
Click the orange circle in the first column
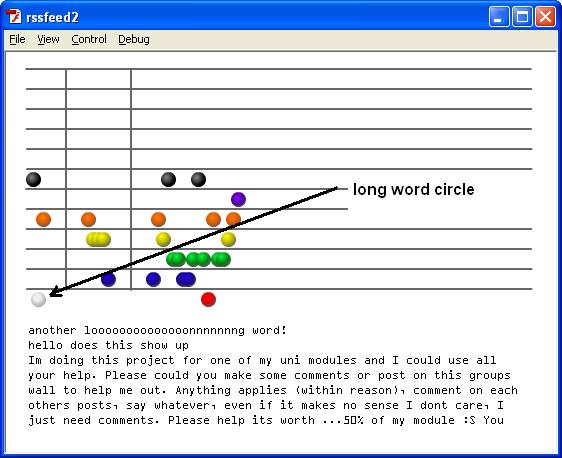tap(43, 219)
